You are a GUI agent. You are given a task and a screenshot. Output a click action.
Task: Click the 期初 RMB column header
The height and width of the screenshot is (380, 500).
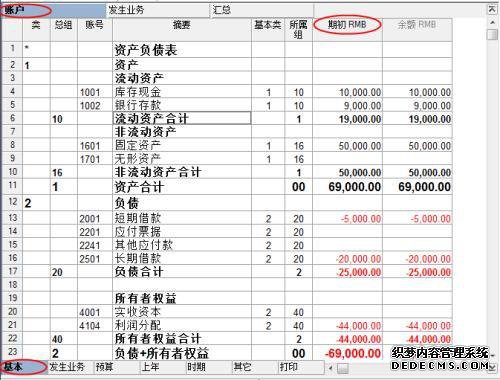(347, 25)
